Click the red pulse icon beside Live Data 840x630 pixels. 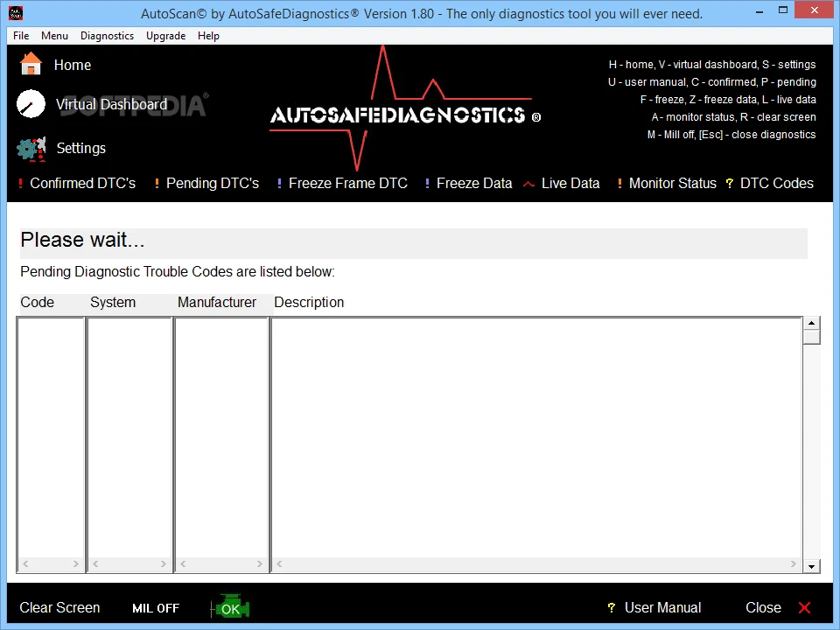tap(528, 185)
